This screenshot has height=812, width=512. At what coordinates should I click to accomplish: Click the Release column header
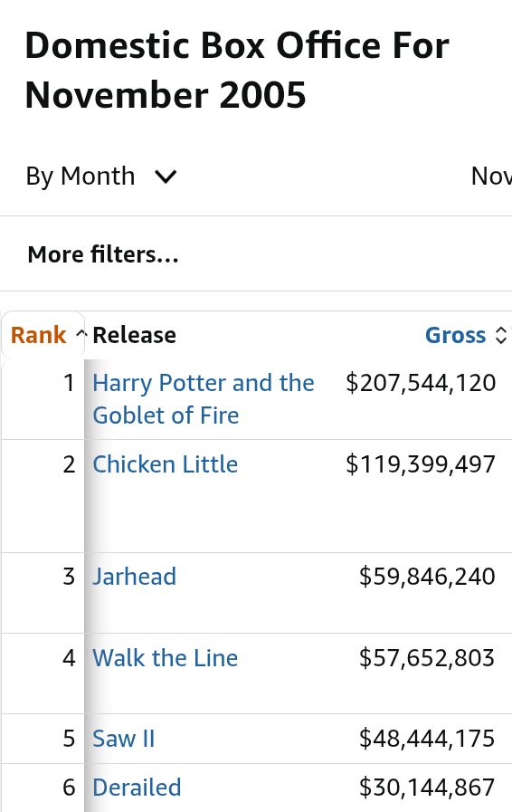pos(135,335)
